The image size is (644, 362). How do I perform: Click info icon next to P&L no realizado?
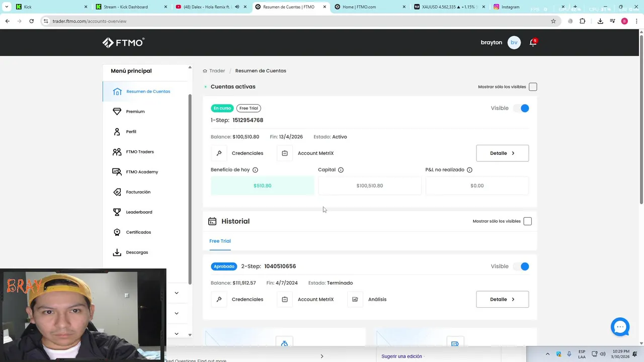469,170
